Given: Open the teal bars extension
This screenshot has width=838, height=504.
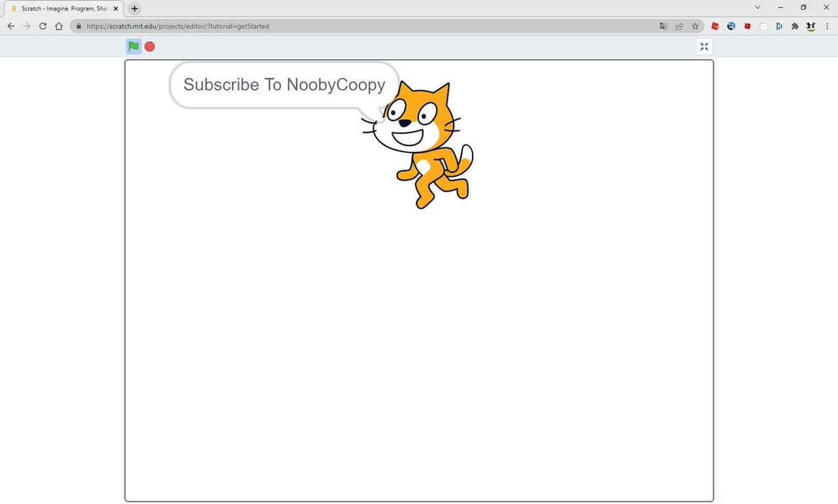Looking at the screenshot, I should [x=779, y=26].
